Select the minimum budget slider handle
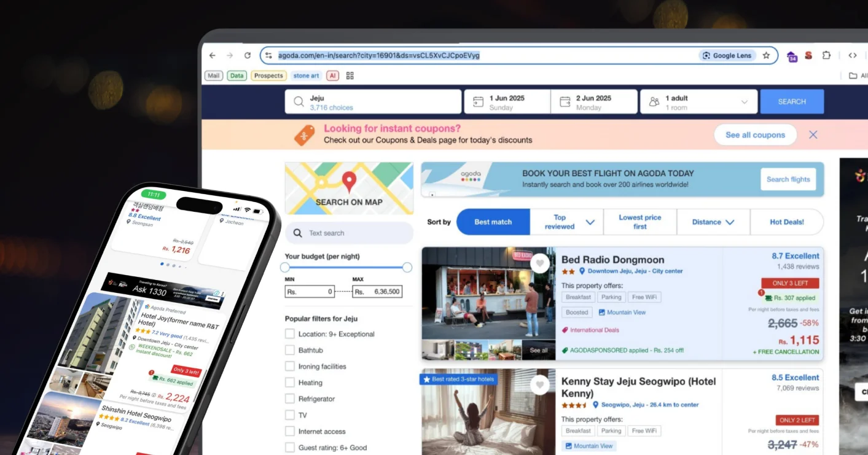Image resolution: width=868 pixels, height=455 pixels. click(285, 268)
